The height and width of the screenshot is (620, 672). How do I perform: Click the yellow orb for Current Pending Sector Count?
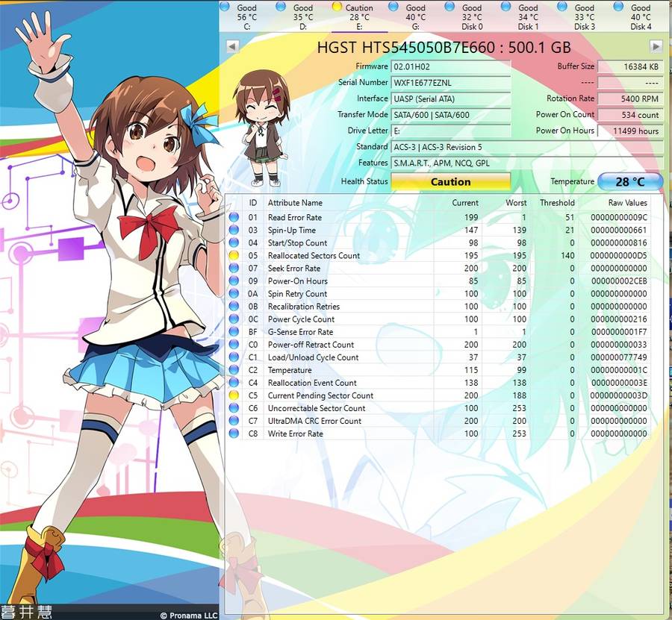tap(234, 395)
